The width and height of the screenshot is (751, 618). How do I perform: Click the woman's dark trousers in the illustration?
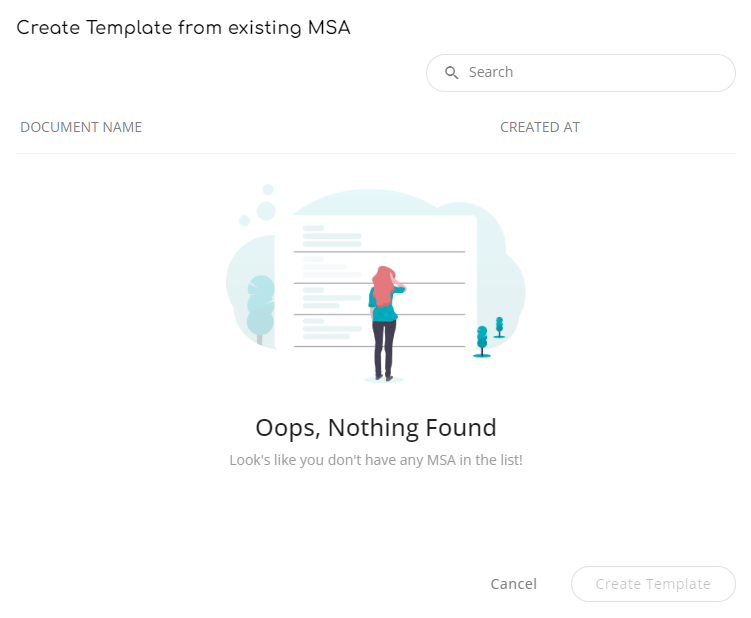[x=384, y=349]
